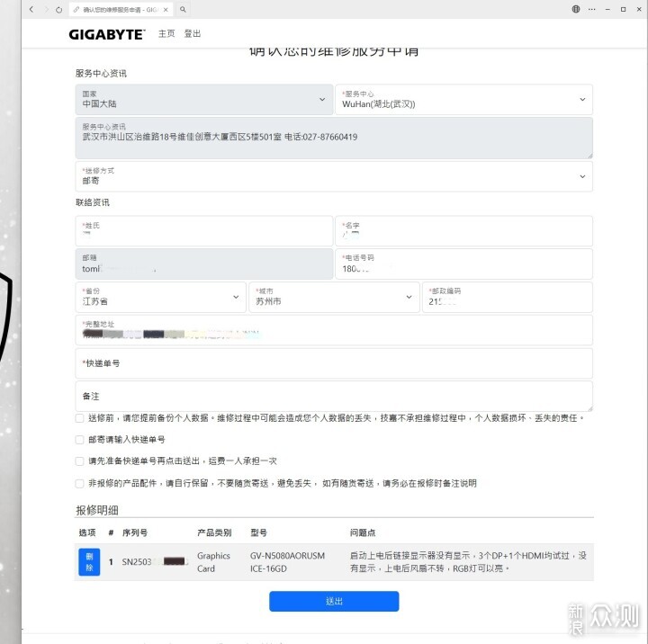Open the search magnifier in tab bar
Viewport: 648px width, 644px height.
[183, 9]
